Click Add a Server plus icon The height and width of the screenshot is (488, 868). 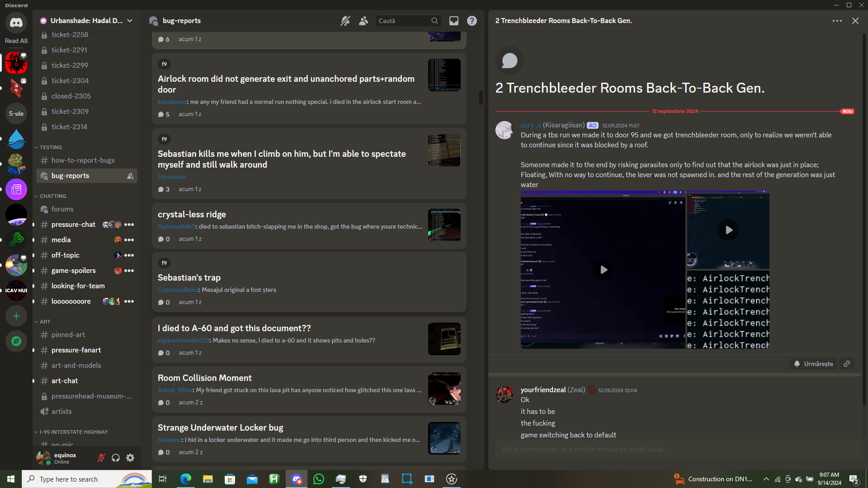tap(16, 316)
